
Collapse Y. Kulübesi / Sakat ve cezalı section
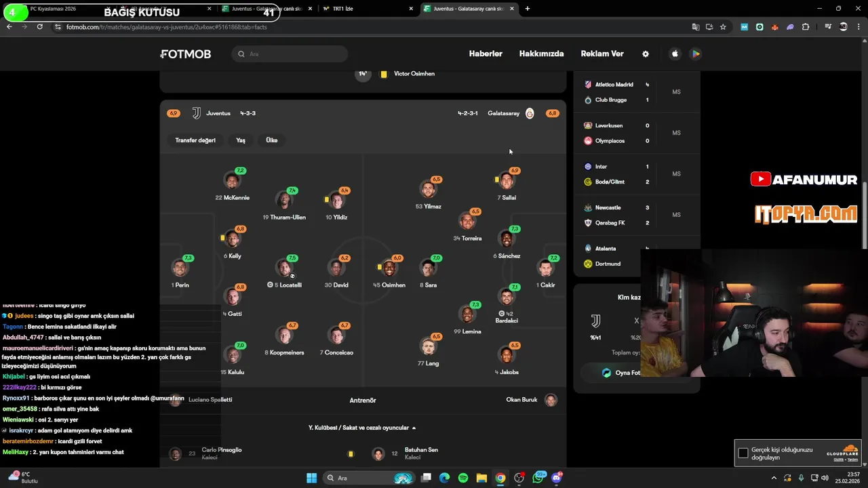[x=363, y=428]
